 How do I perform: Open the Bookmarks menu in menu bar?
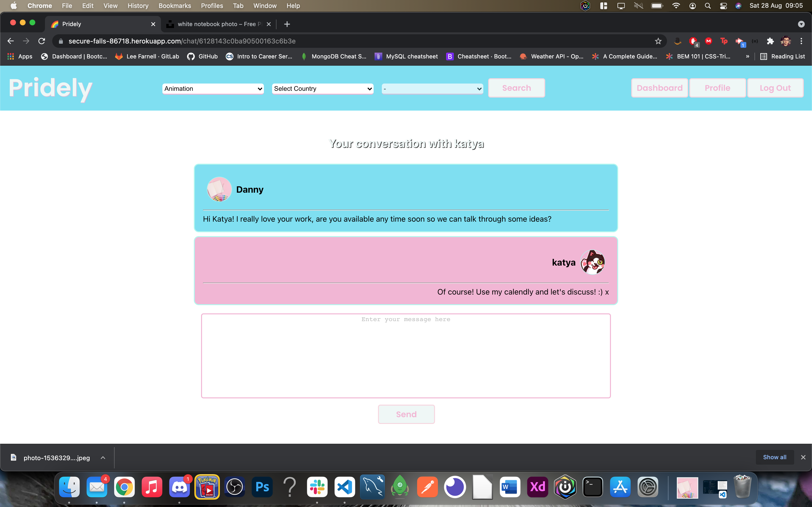pos(174,6)
